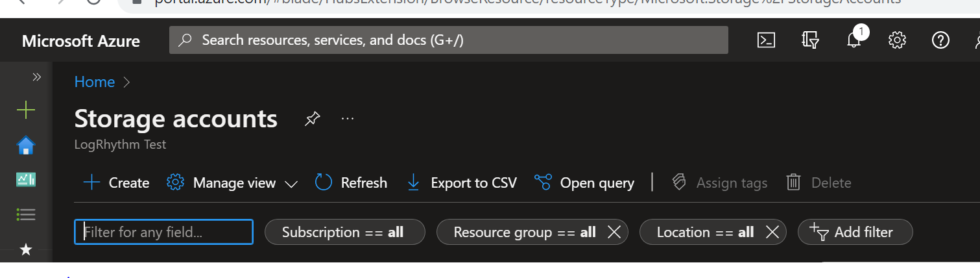The height and width of the screenshot is (278, 980).
Task: Go to Home via sidebar house icon
Action: pyautogui.click(x=26, y=145)
